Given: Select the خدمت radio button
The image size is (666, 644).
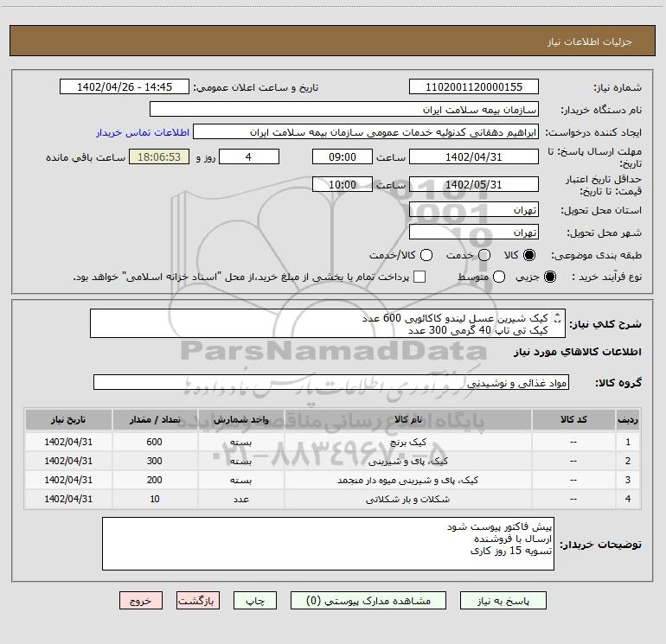Looking at the screenshot, I should (x=484, y=255).
